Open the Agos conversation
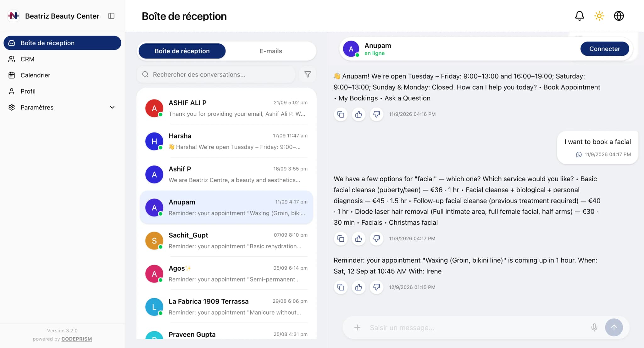 (x=226, y=274)
